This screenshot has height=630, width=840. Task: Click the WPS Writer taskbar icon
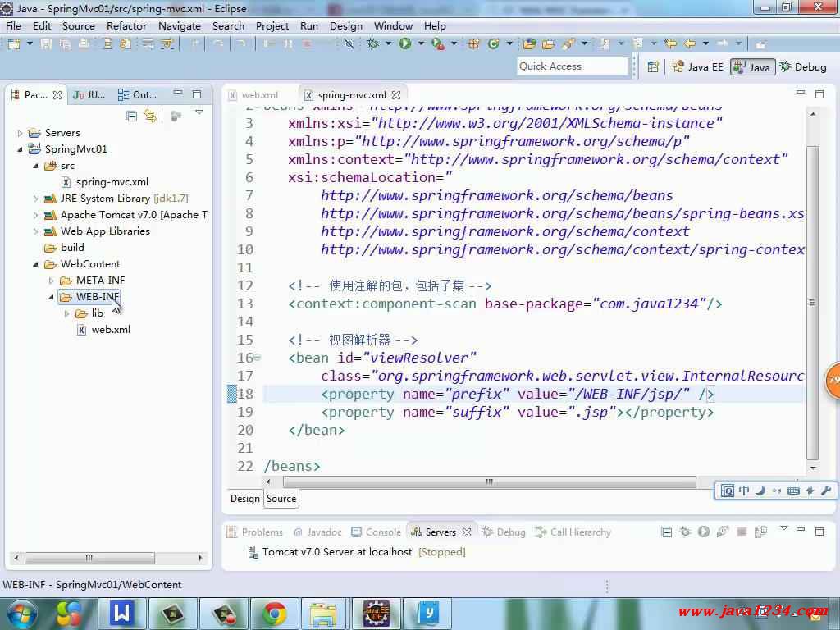pyautogui.click(x=121, y=613)
